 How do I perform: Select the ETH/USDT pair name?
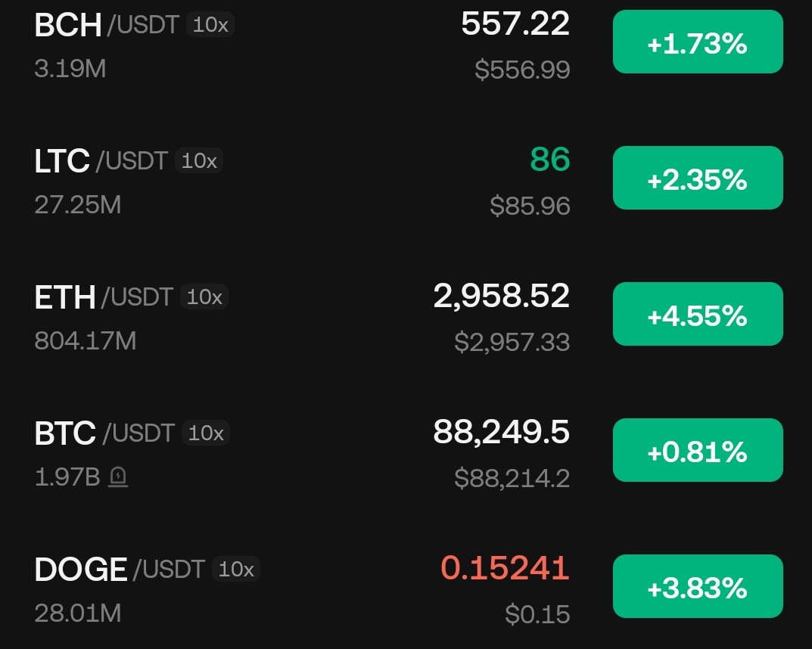point(104,297)
